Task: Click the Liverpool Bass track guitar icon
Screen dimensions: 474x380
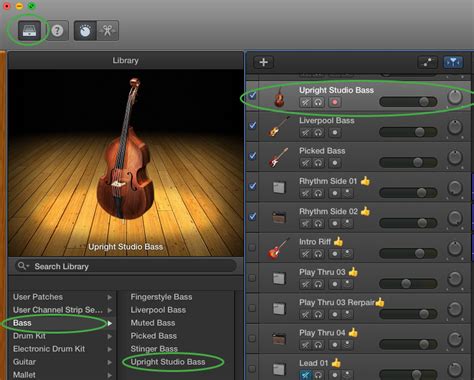Action: click(278, 127)
